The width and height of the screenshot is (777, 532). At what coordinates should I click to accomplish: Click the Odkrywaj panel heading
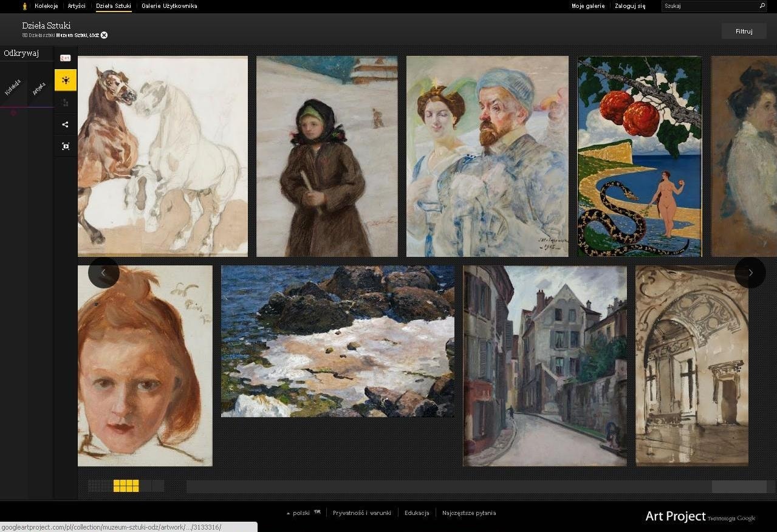[21, 53]
